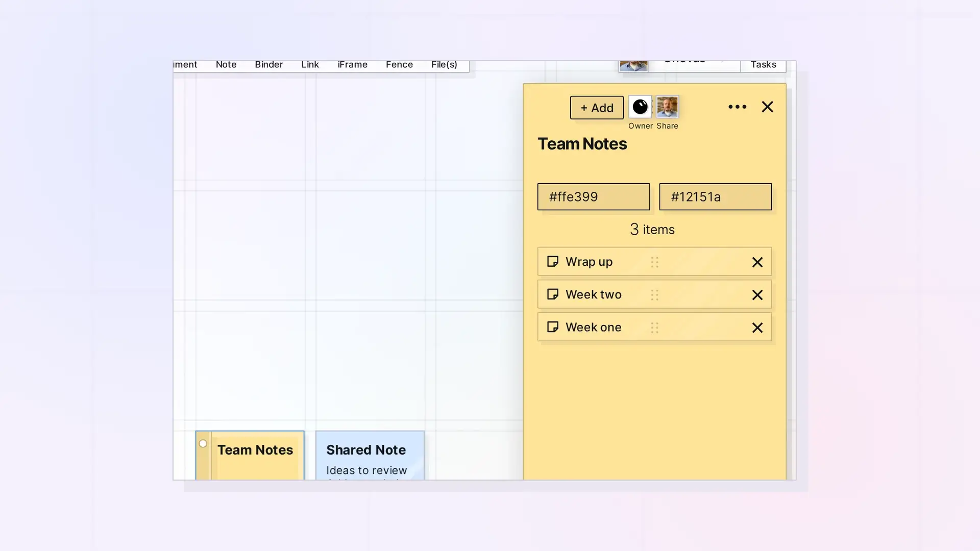
Task: Grab the Week two drag handle
Action: click(x=654, y=294)
